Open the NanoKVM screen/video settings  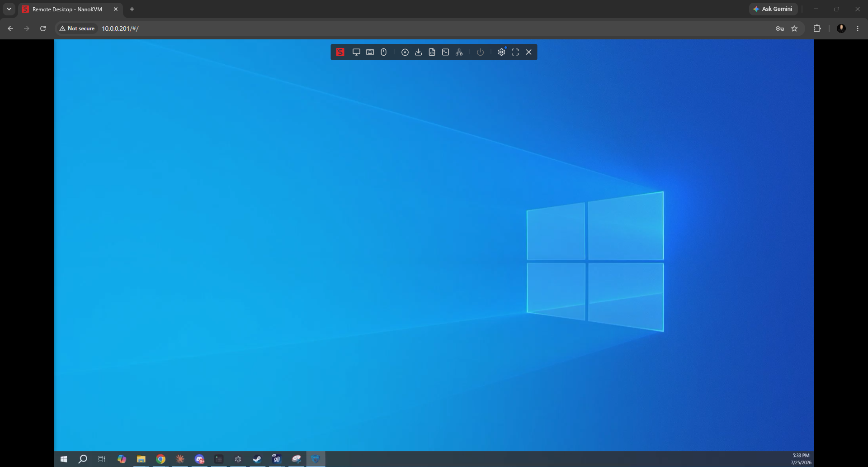point(356,52)
